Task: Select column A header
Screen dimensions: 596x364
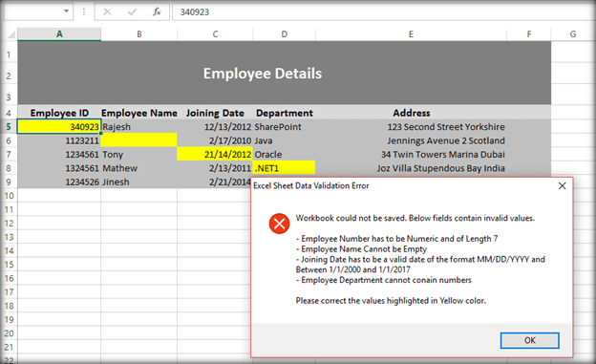Action: coord(59,34)
